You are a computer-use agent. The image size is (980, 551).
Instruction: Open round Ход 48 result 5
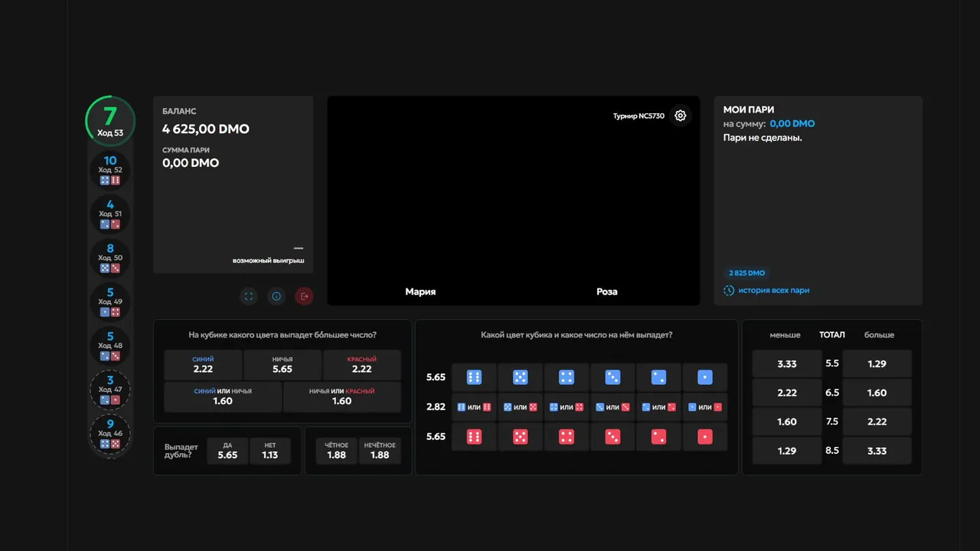(110, 346)
